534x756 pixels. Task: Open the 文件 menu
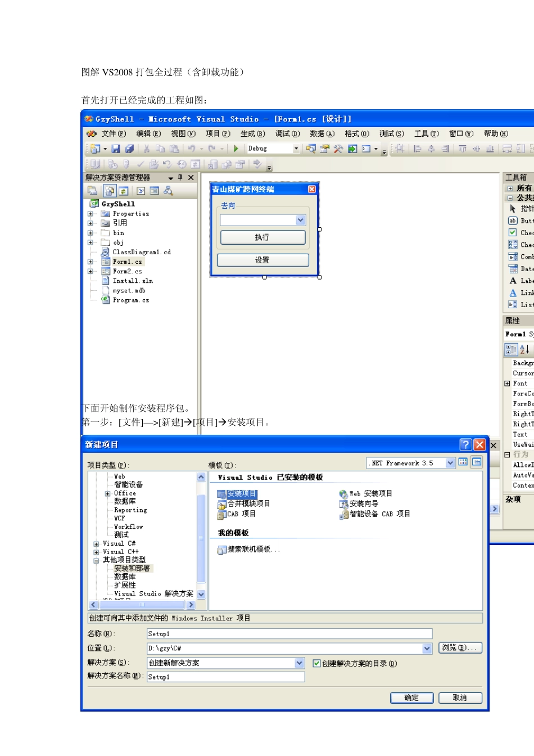pos(113,134)
